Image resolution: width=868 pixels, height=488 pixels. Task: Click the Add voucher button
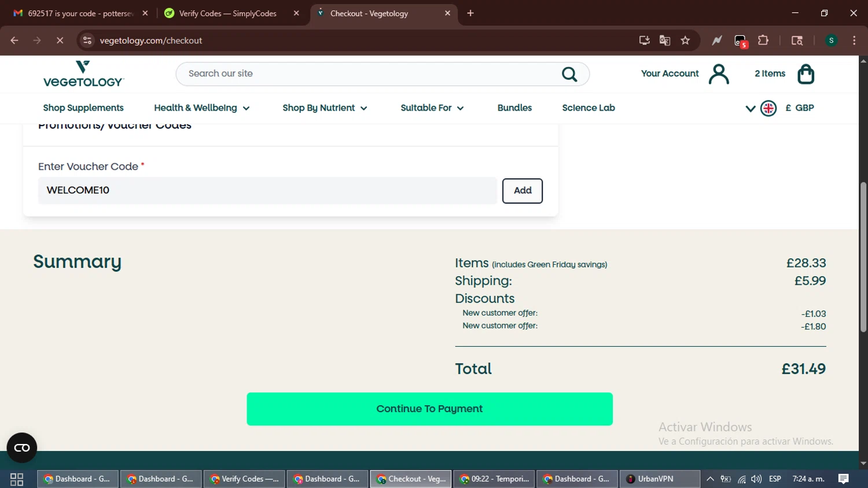(x=523, y=191)
